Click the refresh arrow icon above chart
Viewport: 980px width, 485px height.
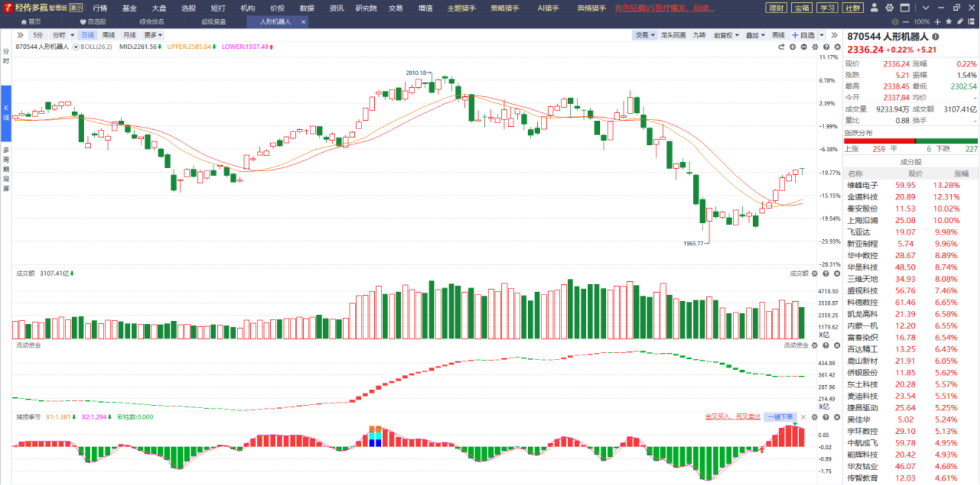(x=781, y=47)
